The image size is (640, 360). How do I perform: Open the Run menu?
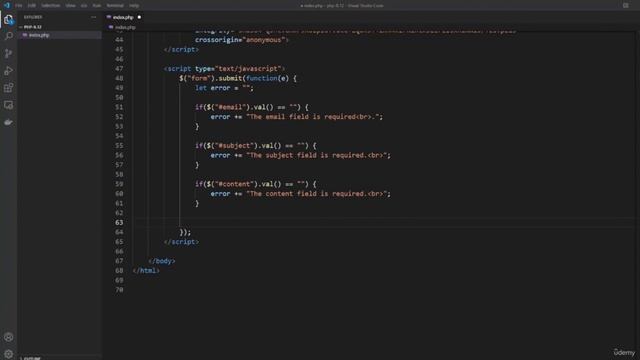click(x=97, y=6)
